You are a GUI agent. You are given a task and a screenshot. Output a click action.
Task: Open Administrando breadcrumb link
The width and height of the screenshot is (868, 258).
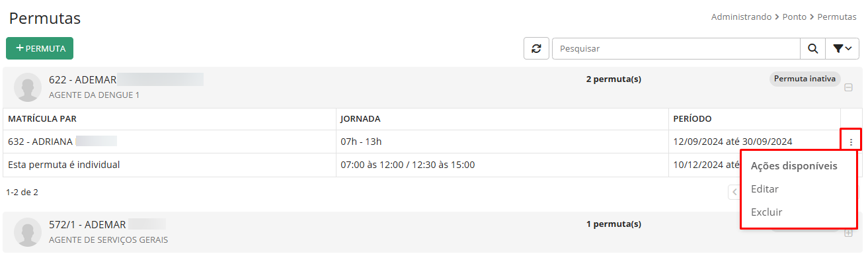pos(741,17)
